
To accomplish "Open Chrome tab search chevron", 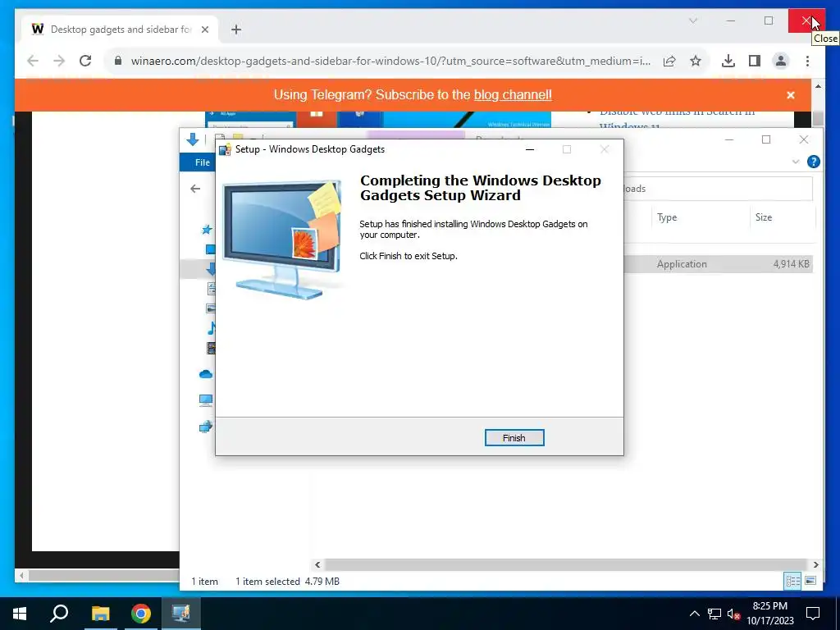I will (692, 21).
